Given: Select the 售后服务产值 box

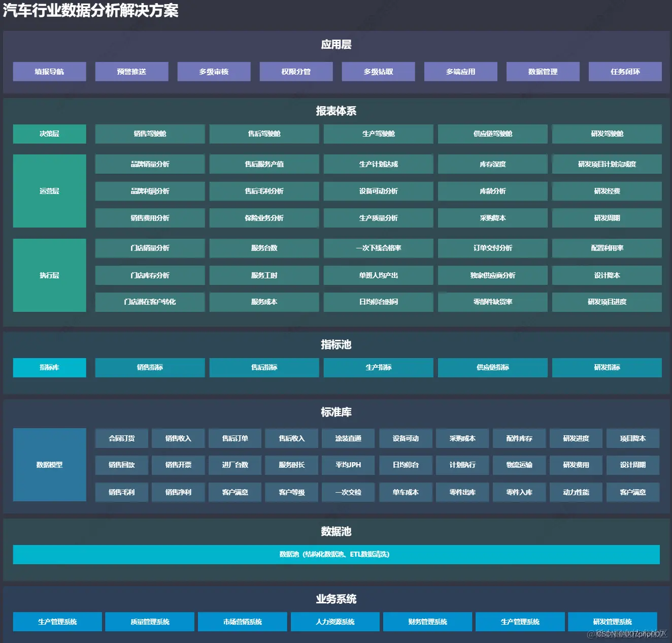Looking at the screenshot, I should point(264,164).
